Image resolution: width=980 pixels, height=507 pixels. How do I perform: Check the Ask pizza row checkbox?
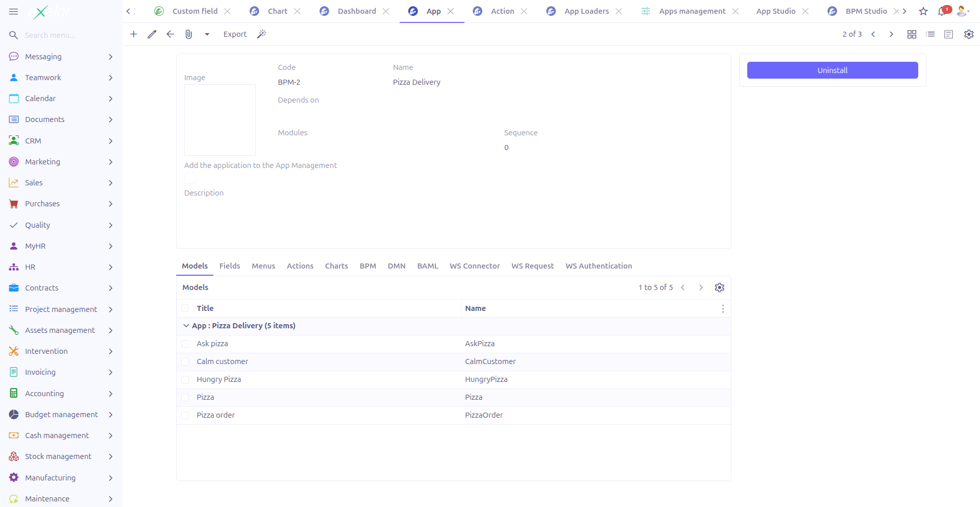pos(185,344)
